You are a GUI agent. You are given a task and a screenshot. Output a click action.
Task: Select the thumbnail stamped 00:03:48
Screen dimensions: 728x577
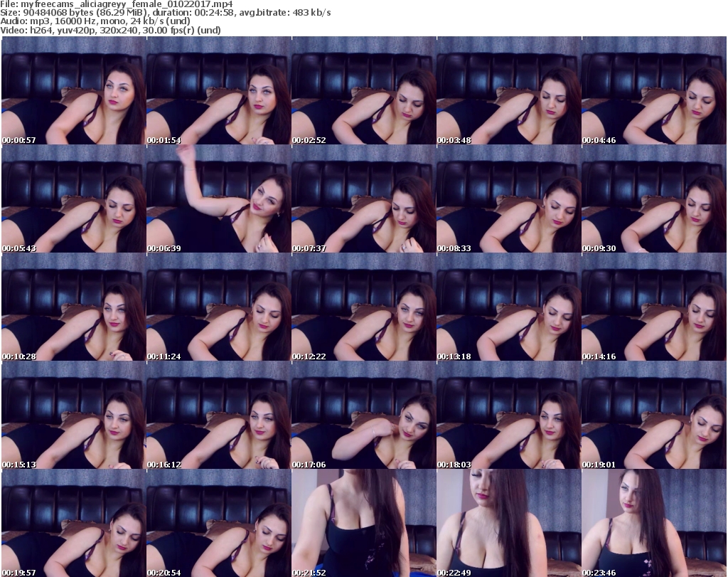click(x=509, y=90)
